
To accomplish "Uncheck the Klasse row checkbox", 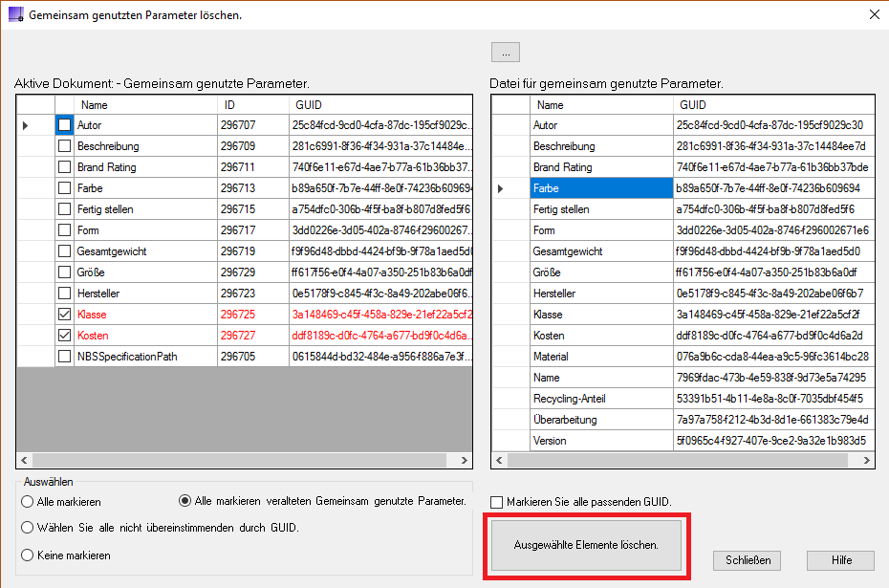I will coord(65,315).
